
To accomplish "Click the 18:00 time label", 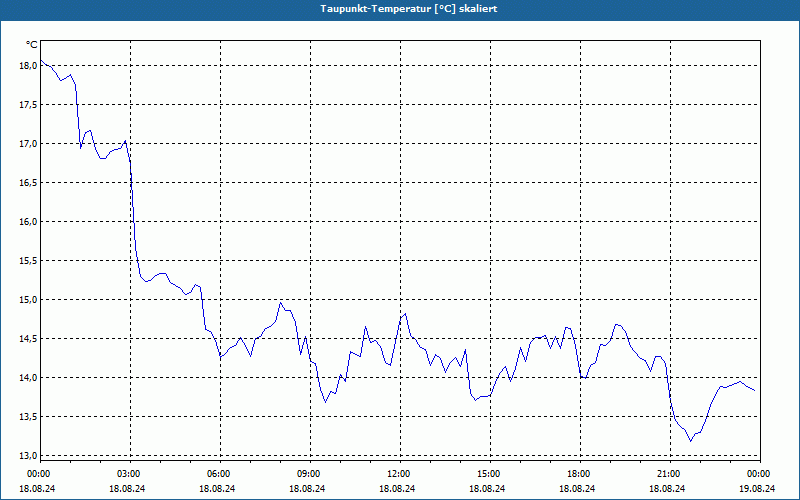I will point(580,474).
